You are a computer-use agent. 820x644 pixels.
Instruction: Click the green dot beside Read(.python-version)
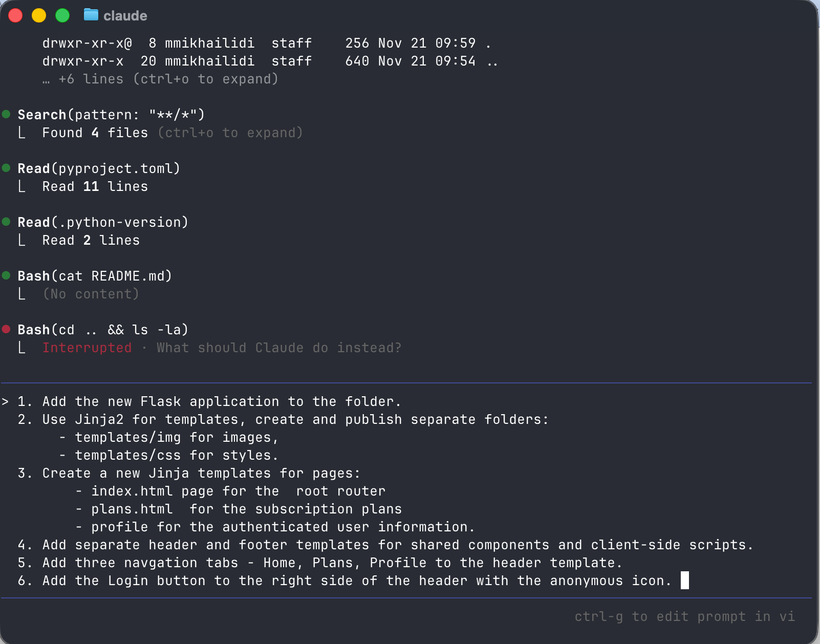6,222
